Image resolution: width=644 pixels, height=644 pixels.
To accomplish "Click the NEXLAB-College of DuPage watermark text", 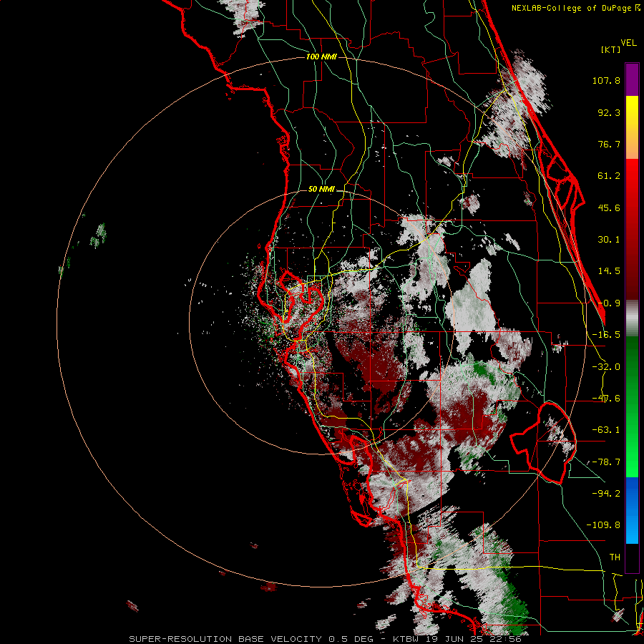I will tap(575, 8).
